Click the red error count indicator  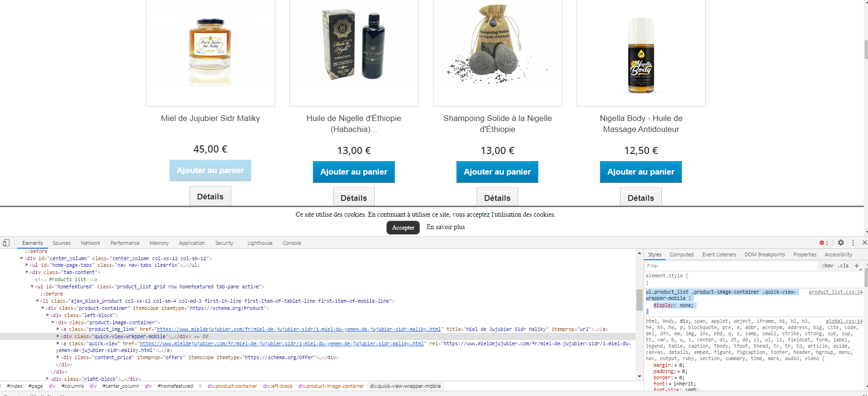[824, 243]
